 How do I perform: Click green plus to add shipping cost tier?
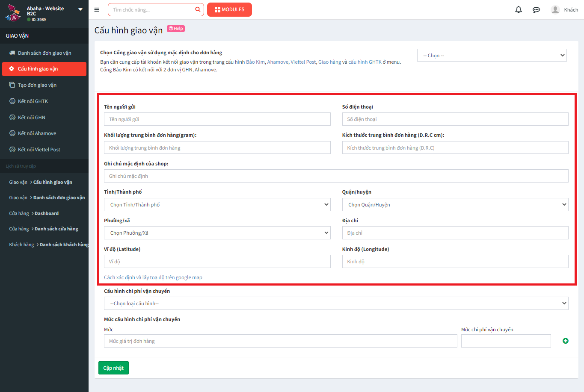click(565, 341)
